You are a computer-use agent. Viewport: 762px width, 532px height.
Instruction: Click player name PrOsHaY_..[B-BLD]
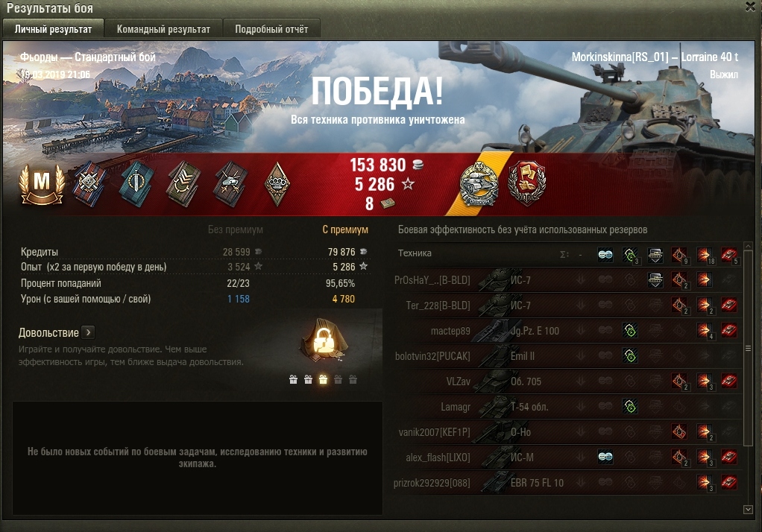[432, 280]
